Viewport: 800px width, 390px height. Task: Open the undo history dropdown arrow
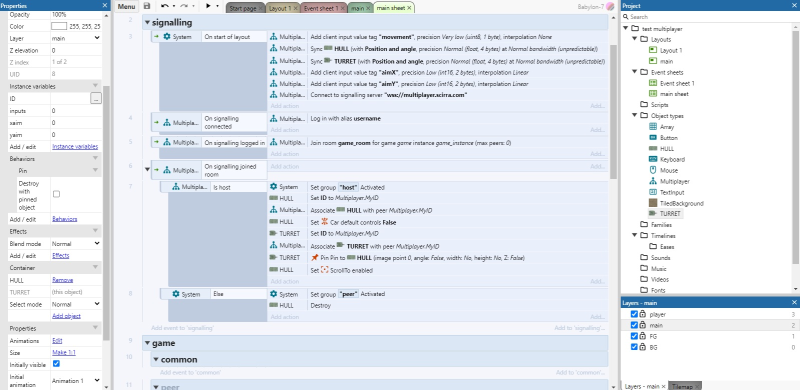(x=174, y=6)
